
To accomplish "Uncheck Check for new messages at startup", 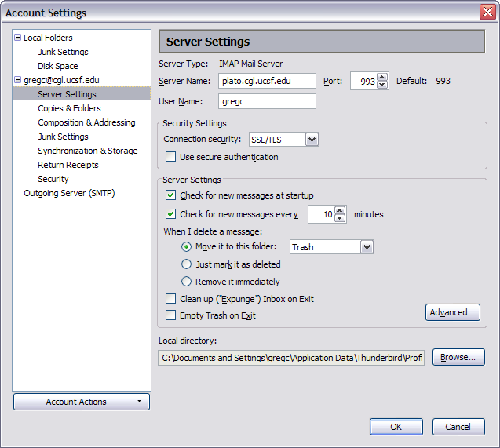I will [x=170, y=195].
